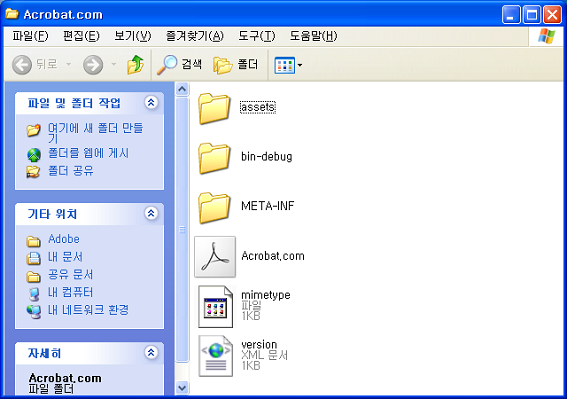
Task: Collapse the 자세히 details panel
Action: [x=151, y=352]
